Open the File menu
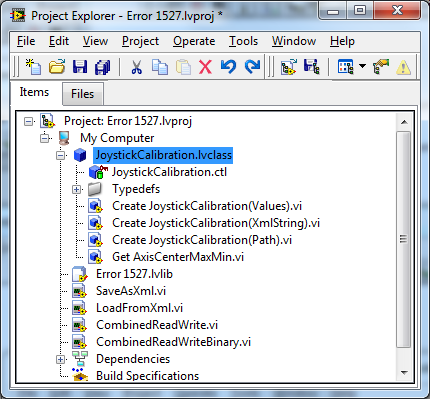Screen dimensions: 430x399 click(26, 41)
